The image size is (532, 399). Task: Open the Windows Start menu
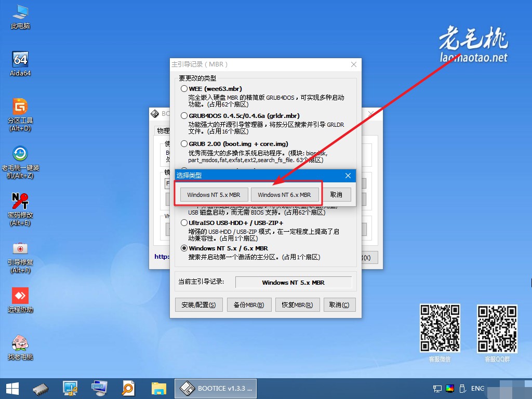(x=12, y=389)
